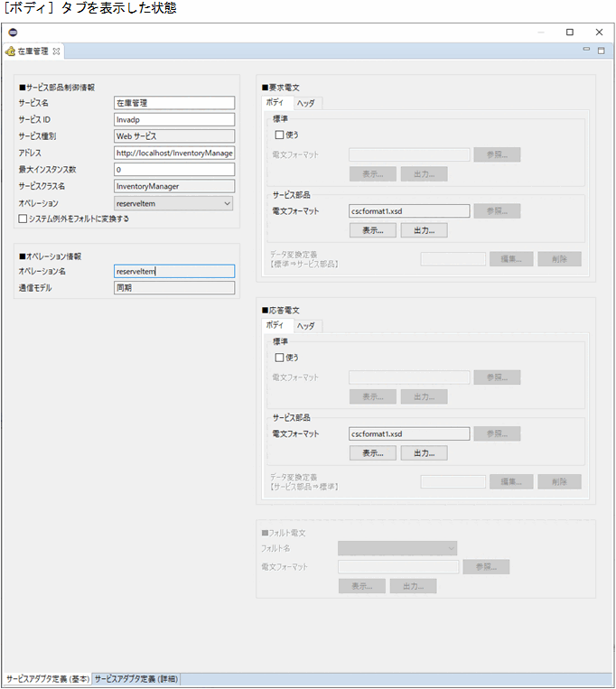Screen dimensions: 616x689
Task: Click 表示 button in フォルト電文 section
Action: (x=362, y=586)
